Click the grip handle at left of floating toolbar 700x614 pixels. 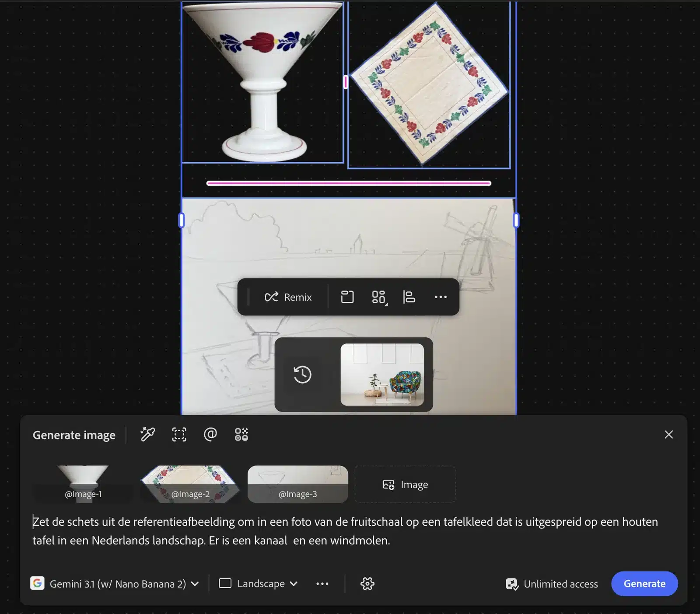pos(248,297)
